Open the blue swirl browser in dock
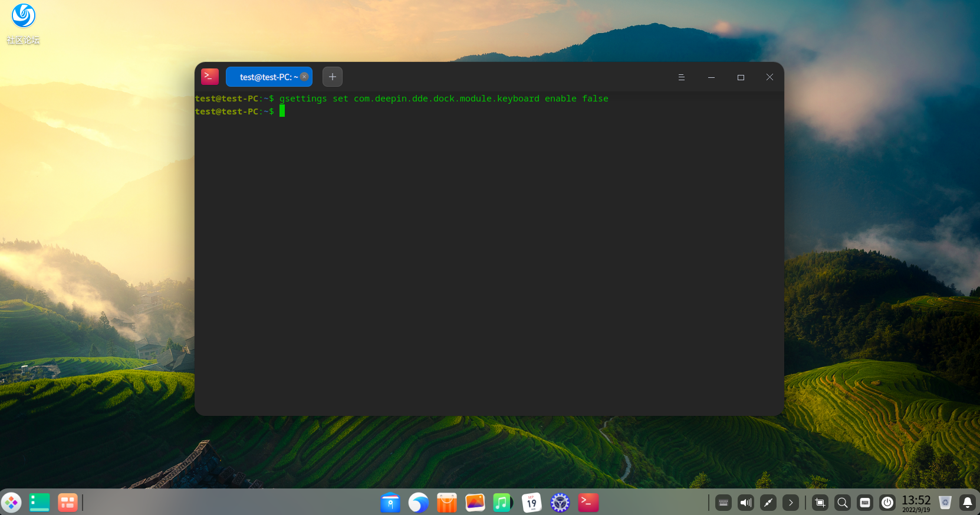Viewport: 980px width, 515px height. pyautogui.click(x=419, y=503)
